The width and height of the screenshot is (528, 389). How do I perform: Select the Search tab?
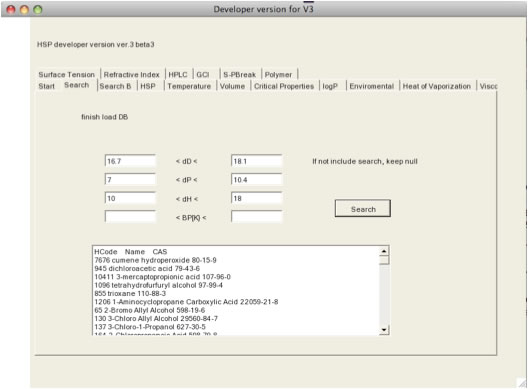[x=77, y=85]
